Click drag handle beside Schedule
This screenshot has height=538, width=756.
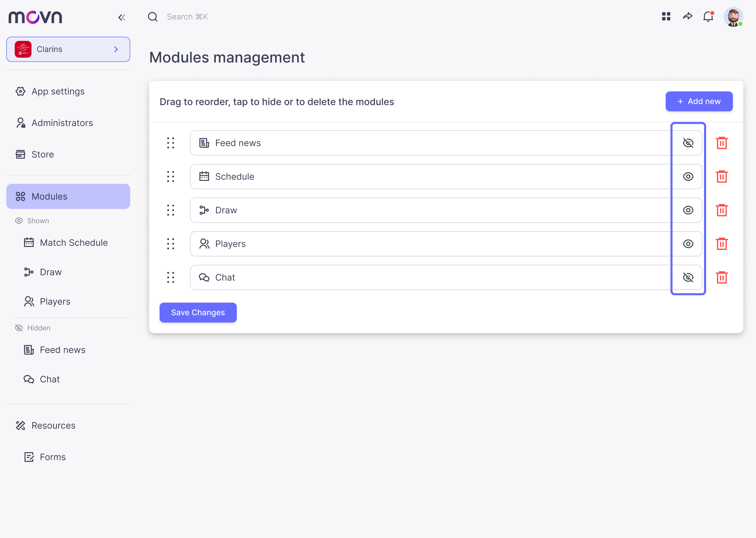[x=170, y=177]
